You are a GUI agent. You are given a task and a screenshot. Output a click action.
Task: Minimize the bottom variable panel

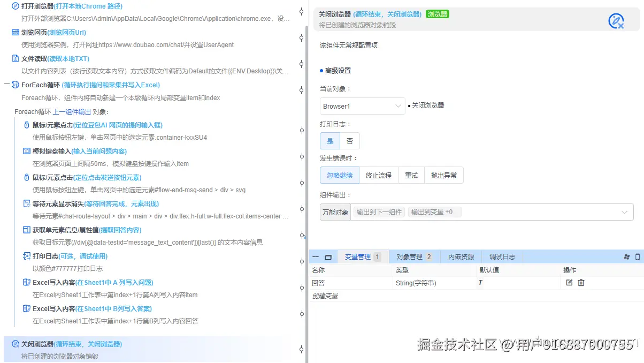coord(316,257)
